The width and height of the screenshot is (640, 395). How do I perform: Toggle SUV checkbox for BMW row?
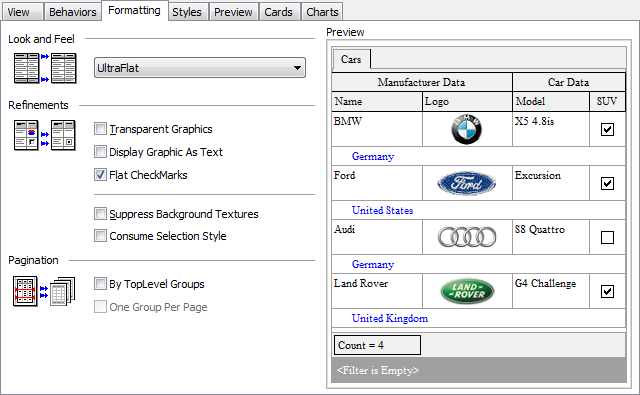(607, 129)
